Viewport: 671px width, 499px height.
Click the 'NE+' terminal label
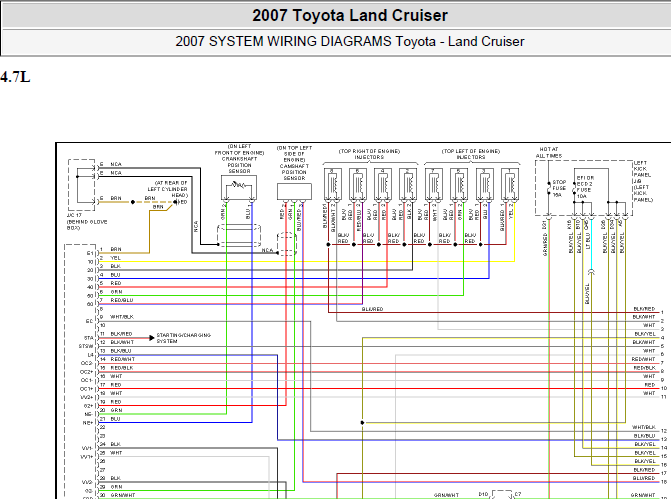click(x=88, y=423)
